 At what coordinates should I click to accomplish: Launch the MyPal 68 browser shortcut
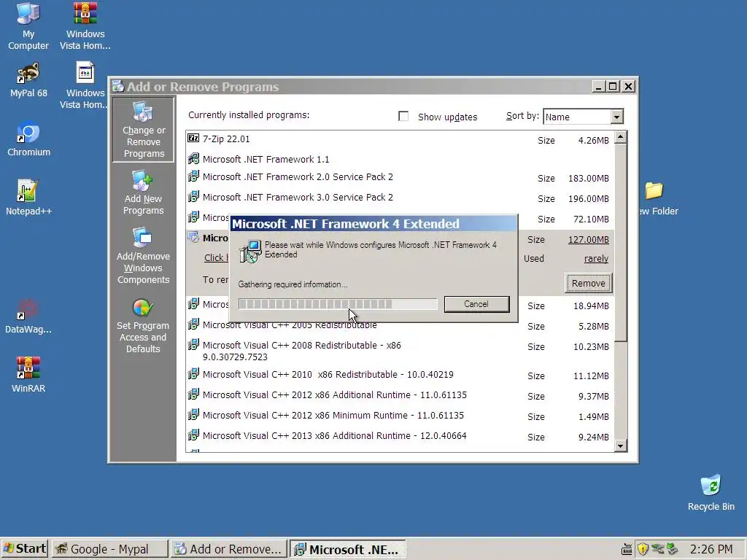[28, 80]
